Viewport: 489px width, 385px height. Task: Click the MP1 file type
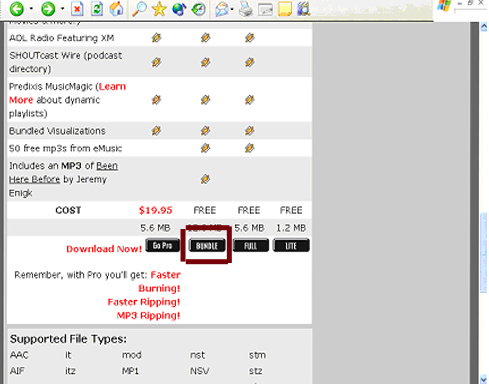tap(130, 371)
